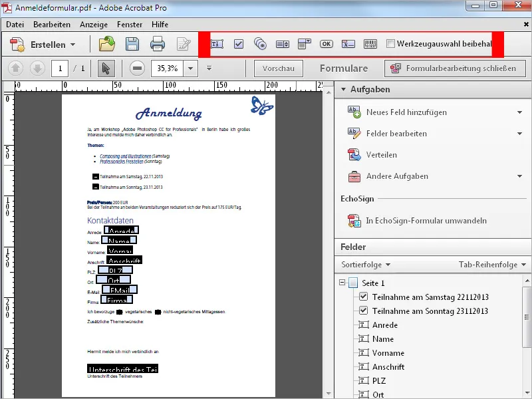The width and height of the screenshot is (532, 399).
Task: Zoom out with the minus button
Action: click(x=137, y=68)
